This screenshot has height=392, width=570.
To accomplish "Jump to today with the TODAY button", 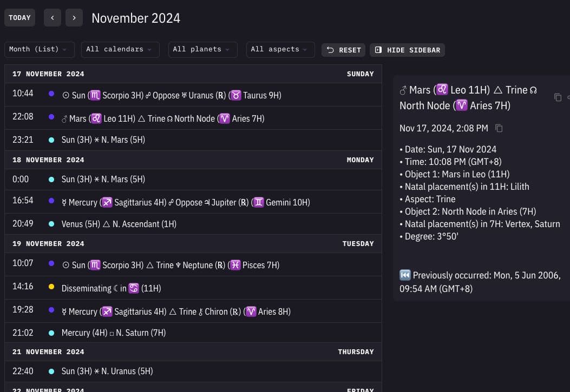I will tap(19, 17).
